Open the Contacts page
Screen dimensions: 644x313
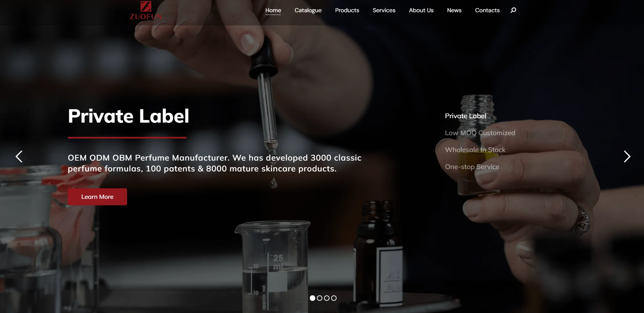(x=487, y=10)
